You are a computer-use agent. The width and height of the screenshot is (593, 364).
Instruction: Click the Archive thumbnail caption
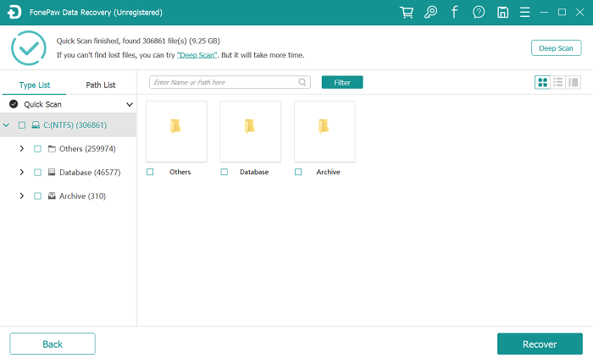329,172
